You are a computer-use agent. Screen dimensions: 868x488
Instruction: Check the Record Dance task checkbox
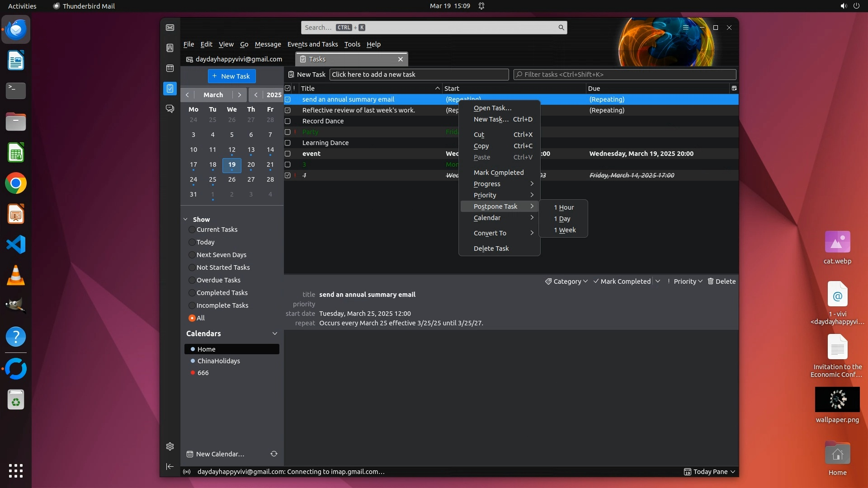click(x=288, y=121)
